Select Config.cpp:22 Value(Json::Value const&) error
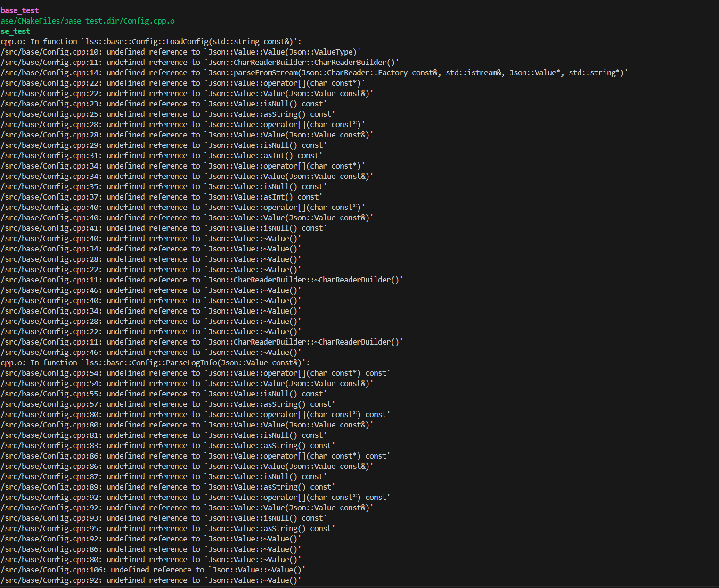The height and width of the screenshot is (588, 719). coord(187,93)
